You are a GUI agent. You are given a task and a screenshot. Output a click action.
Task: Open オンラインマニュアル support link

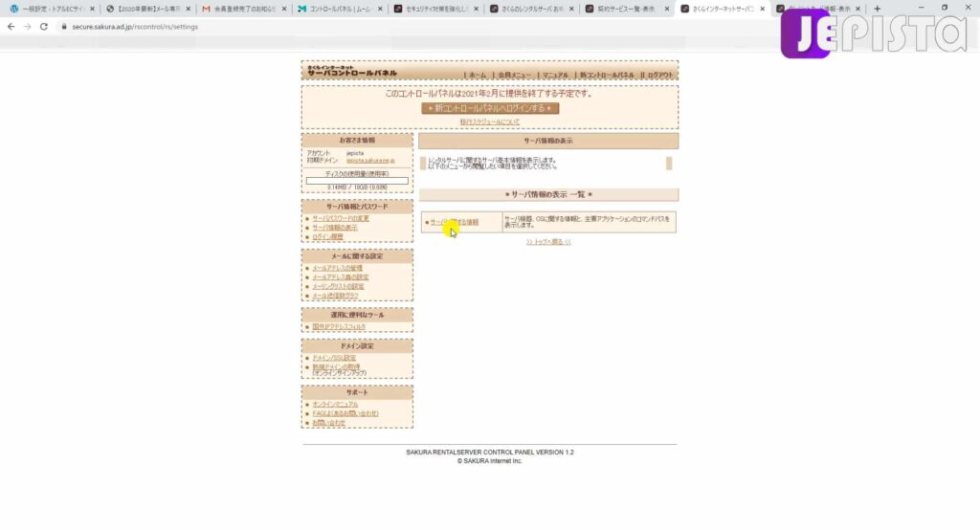(335, 405)
